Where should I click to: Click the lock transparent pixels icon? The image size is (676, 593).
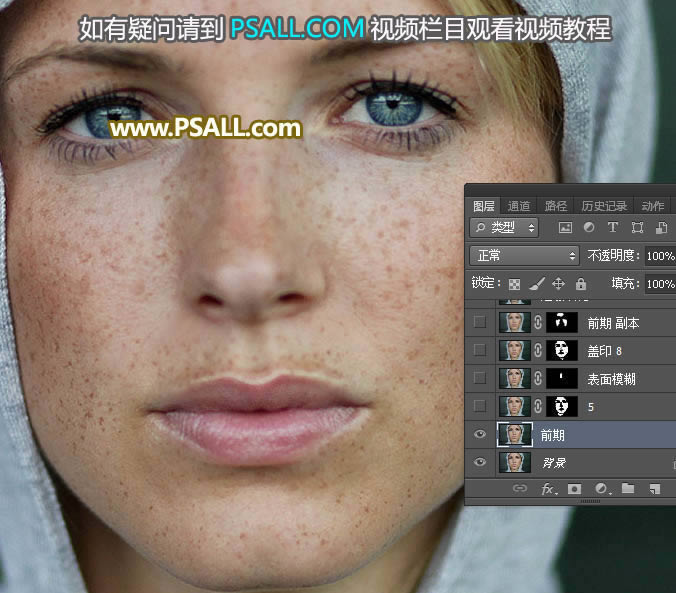[515, 284]
